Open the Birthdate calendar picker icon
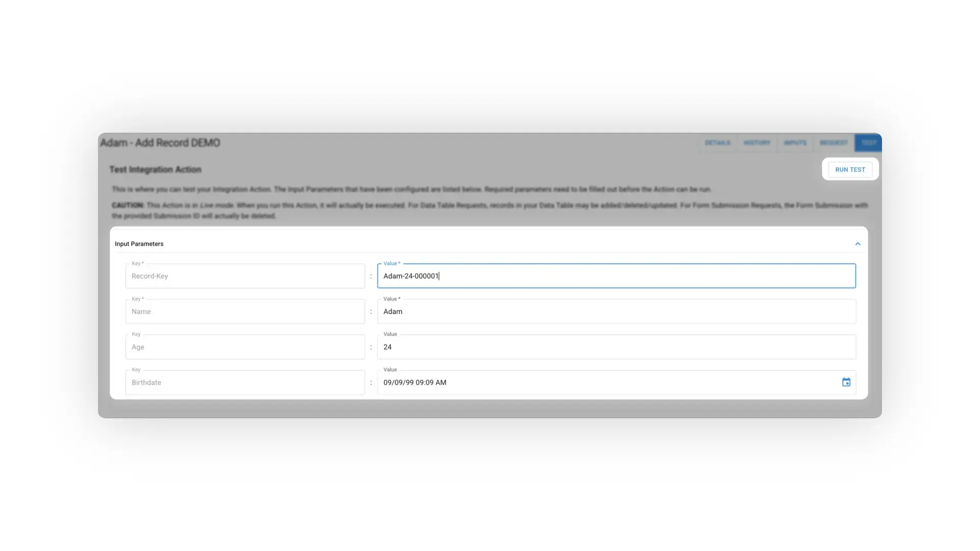The image size is (980, 551). pyautogui.click(x=846, y=382)
